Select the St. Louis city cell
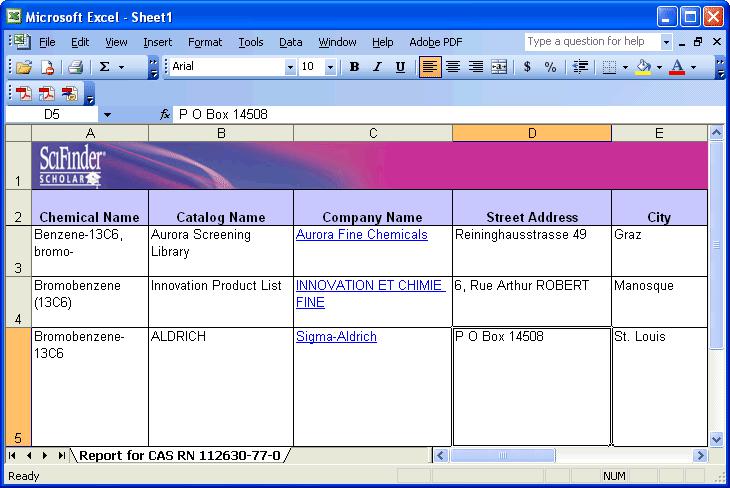 point(660,387)
